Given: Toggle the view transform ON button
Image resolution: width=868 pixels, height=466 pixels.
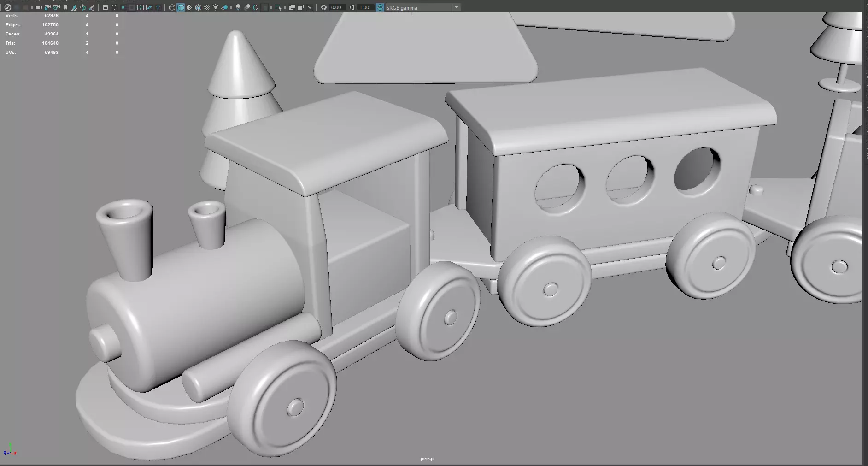Looking at the screenshot, I should tap(380, 7).
